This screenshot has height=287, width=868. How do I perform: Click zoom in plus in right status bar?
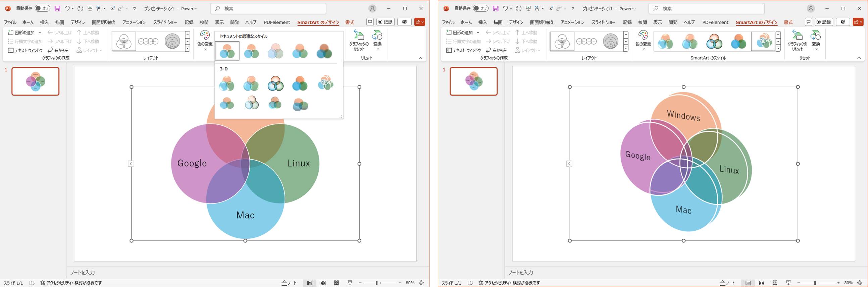pos(838,283)
